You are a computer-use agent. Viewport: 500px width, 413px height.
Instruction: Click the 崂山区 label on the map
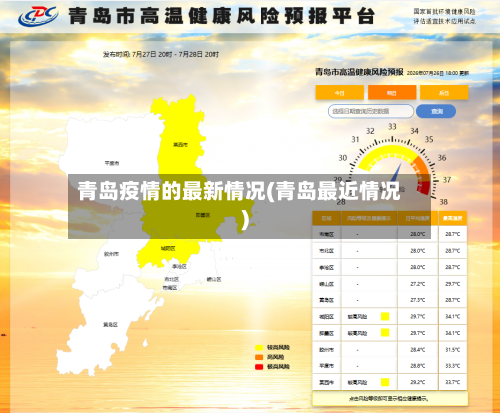(214, 279)
